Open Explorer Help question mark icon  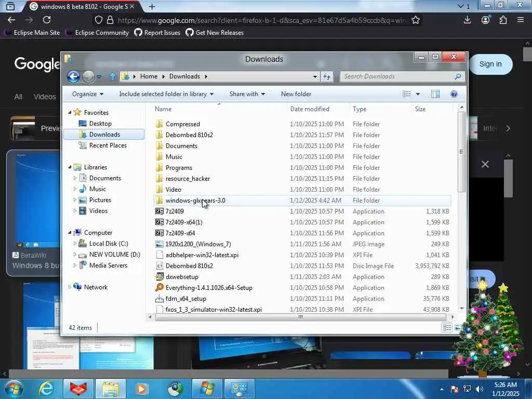click(454, 94)
